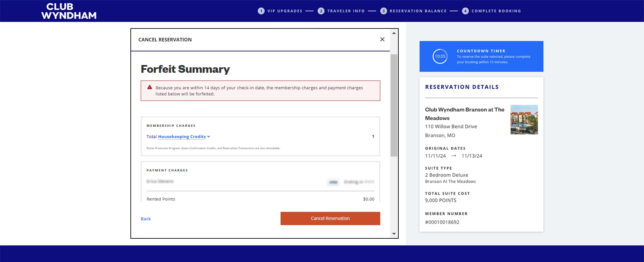
Task: Select step 3 Reservation Balance
Action: [413, 11]
